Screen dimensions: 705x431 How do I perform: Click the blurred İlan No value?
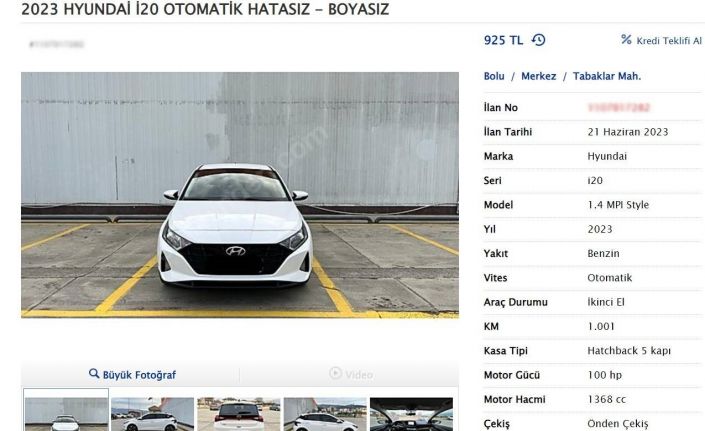pos(618,108)
